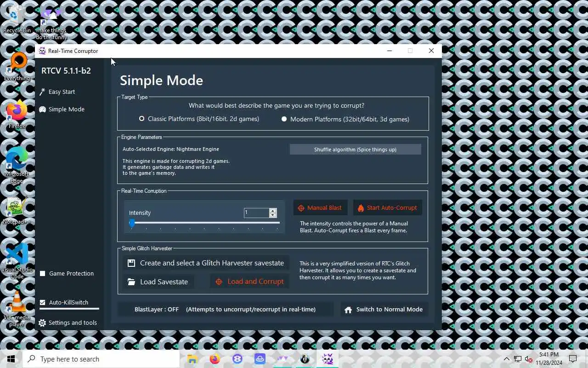Open Easy Start from the sidebar
This screenshot has height=368, width=588.
pos(62,92)
